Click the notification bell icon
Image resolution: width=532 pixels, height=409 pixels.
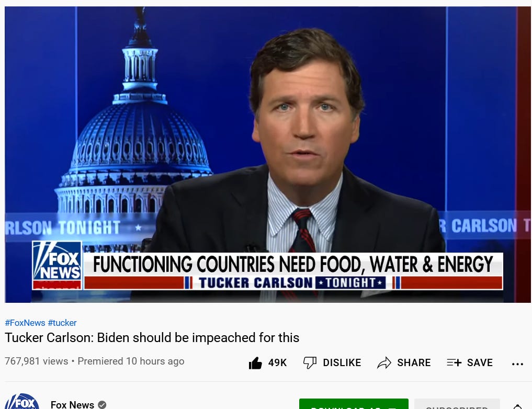tap(518, 406)
